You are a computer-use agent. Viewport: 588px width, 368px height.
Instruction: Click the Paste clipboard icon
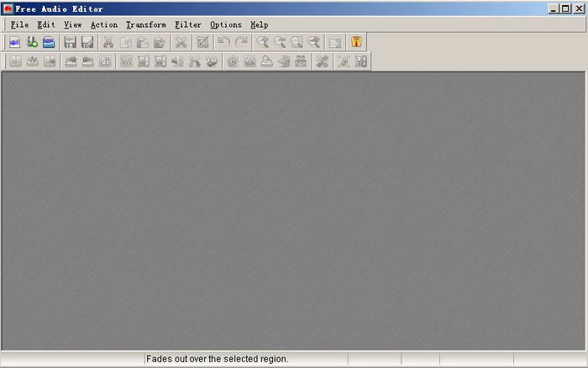click(143, 42)
